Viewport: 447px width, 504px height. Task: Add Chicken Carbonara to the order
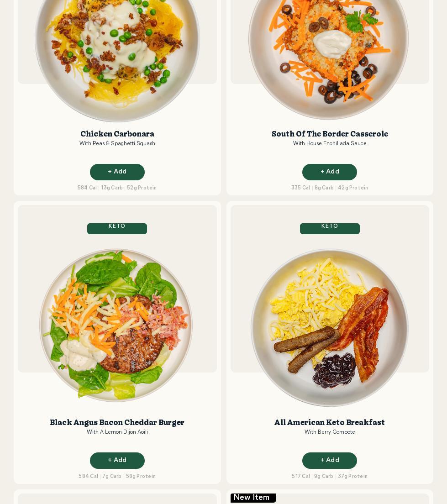tap(117, 172)
